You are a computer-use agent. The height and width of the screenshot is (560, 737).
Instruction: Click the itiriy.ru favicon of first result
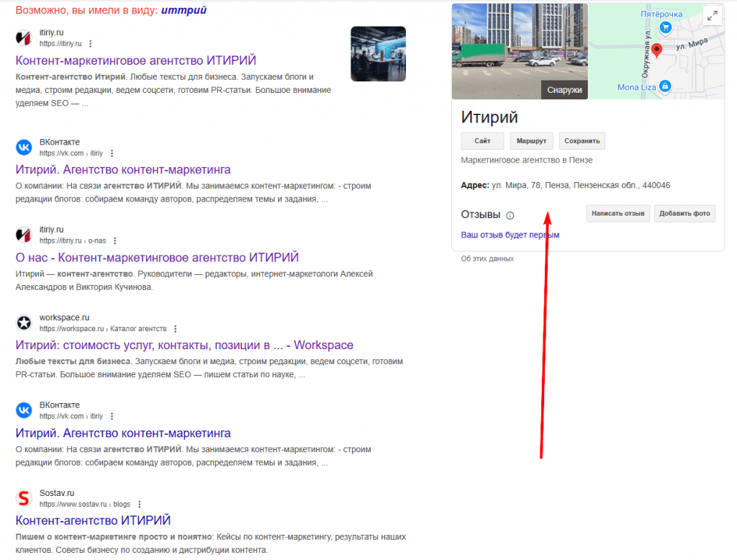[24, 37]
